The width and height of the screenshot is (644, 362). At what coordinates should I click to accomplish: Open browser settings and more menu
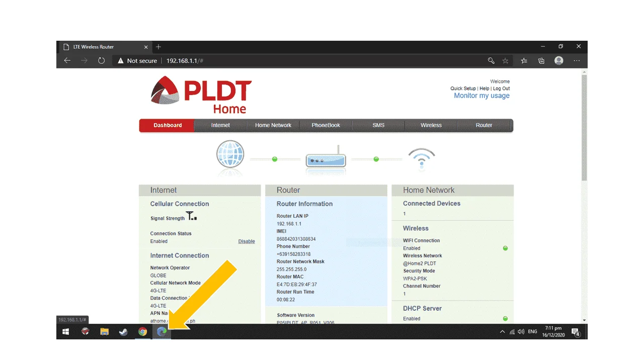577,61
